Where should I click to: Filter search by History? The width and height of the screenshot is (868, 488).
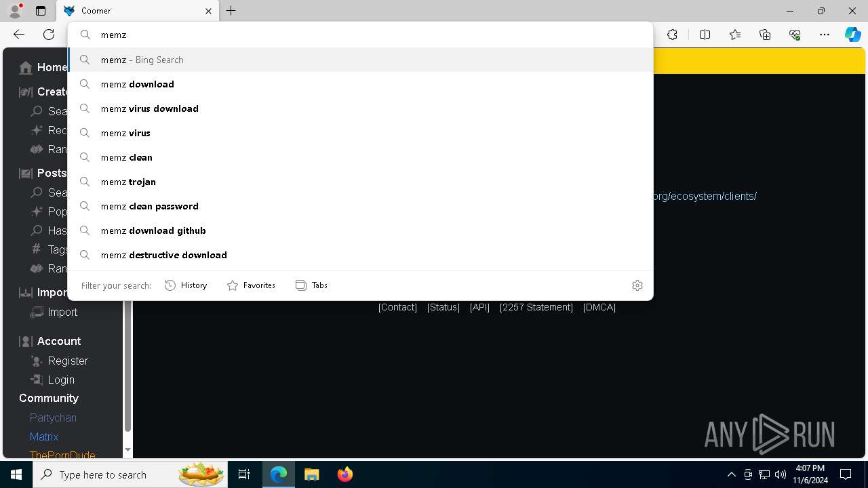(x=186, y=285)
